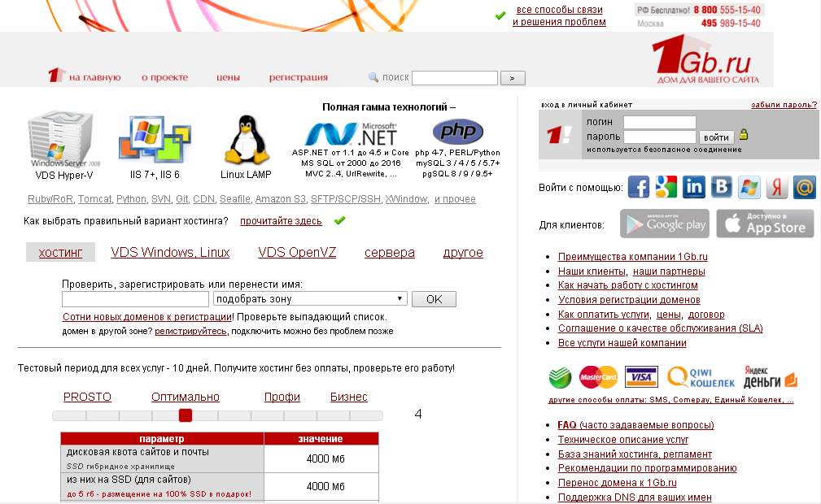
Task: Click the Facebook login icon
Action: (x=638, y=187)
